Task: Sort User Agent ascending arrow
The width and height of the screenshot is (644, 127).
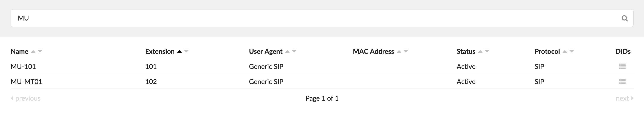Action: pyautogui.click(x=287, y=51)
